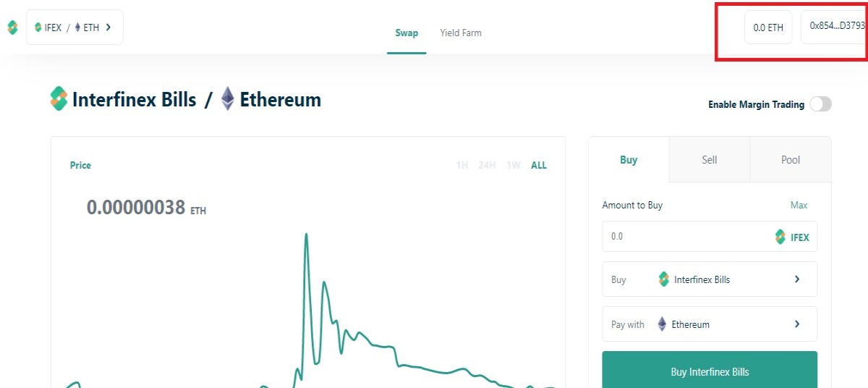Click the Buy Interfinex Bills button
The image size is (868, 388).
point(710,370)
